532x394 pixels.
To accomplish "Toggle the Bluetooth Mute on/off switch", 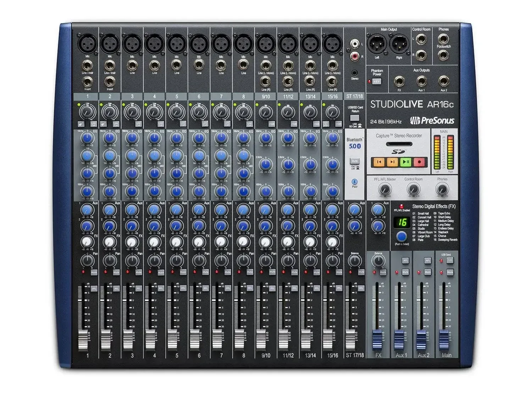I will click(355, 161).
